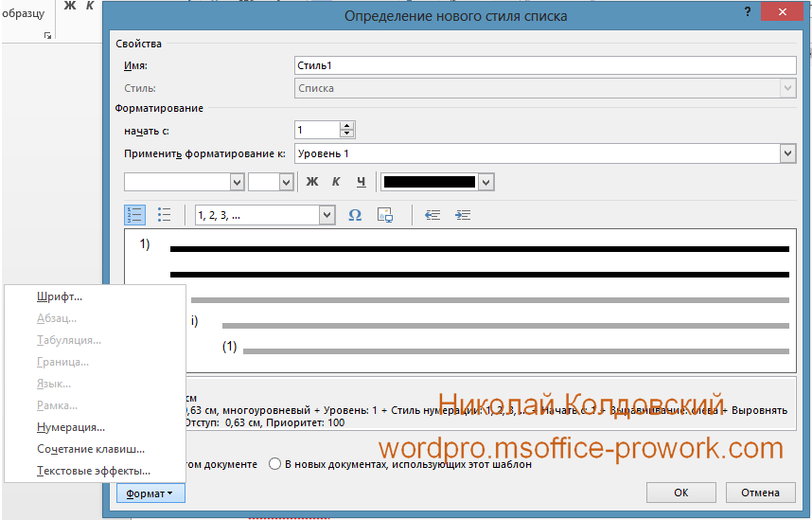The image size is (812, 520).
Task: Open the number style 1, 2, 3 dropdown
Action: (327, 215)
